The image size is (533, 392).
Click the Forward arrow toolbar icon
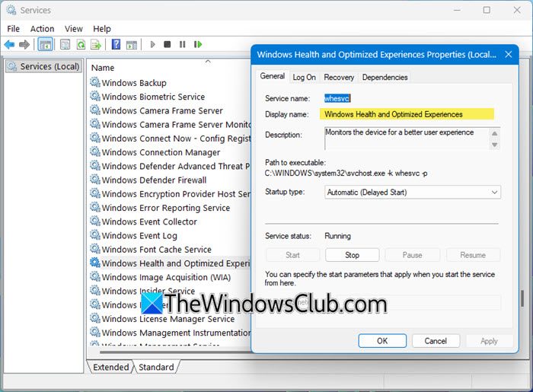24,44
